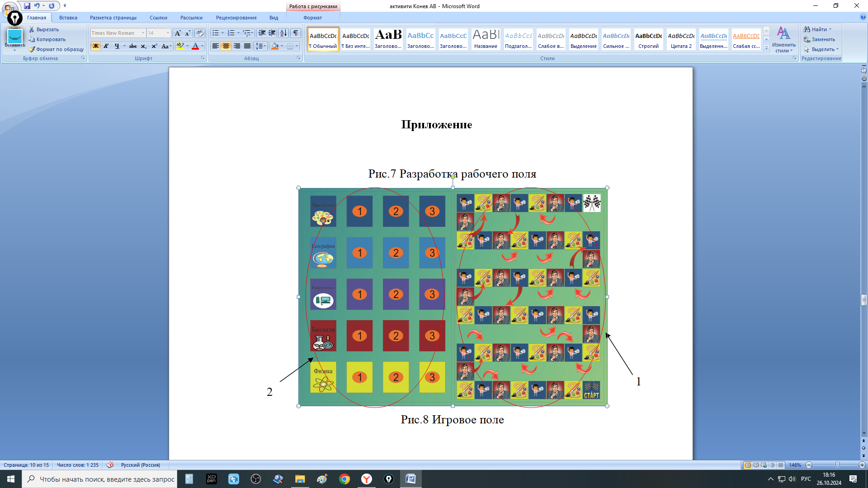Image resolution: width=868 pixels, height=488 pixels.
Task: Click the Найти button
Action: (817, 29)
